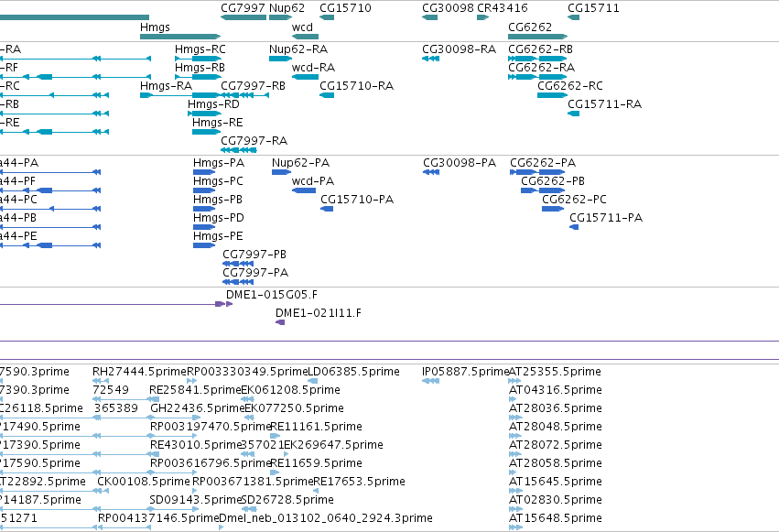Select the Hmgs-PE protein label
The image size is (779, 532).
[218, 236]
